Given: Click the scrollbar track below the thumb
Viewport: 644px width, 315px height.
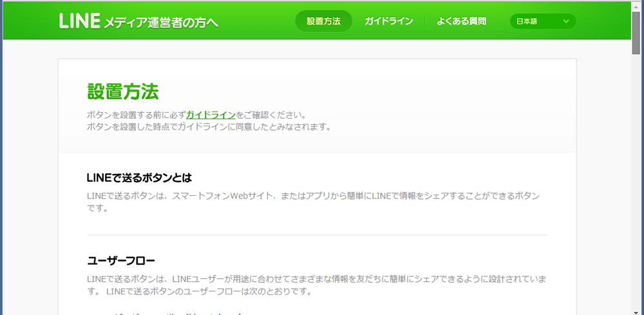Looking at the screenshot, I should click(x=636, y=193).
